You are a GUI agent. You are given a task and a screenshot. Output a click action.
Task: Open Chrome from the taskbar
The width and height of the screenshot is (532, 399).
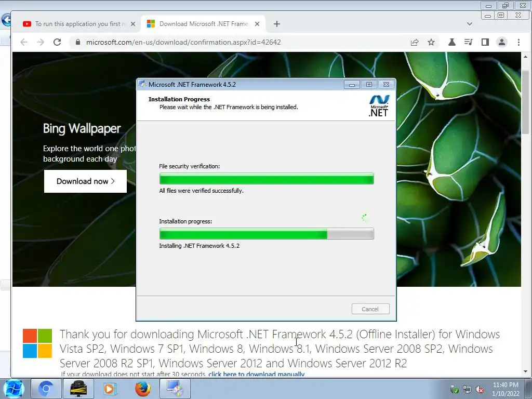(46, 389)
